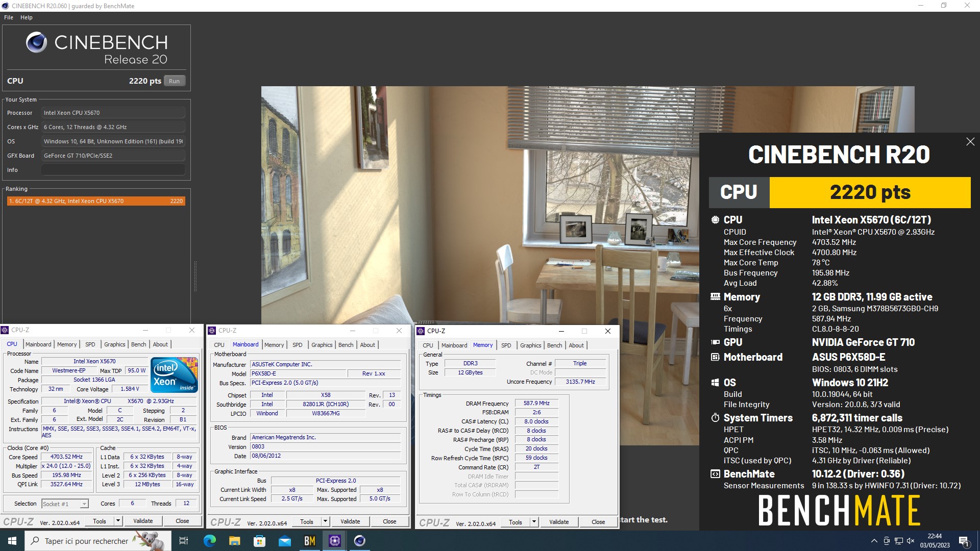The height and width of the screenshot is (551, 980).
Task: Click the 2220 pts score banner
Action: point(870,192)
